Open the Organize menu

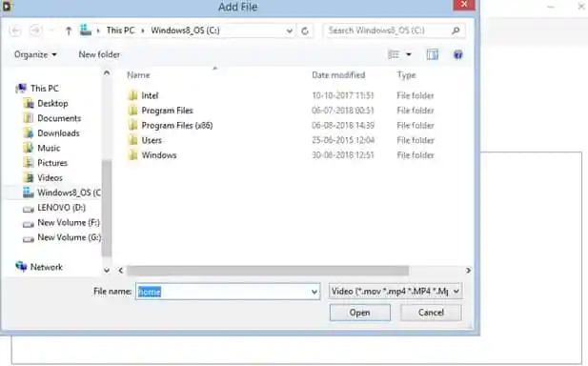tap(35, 54)
